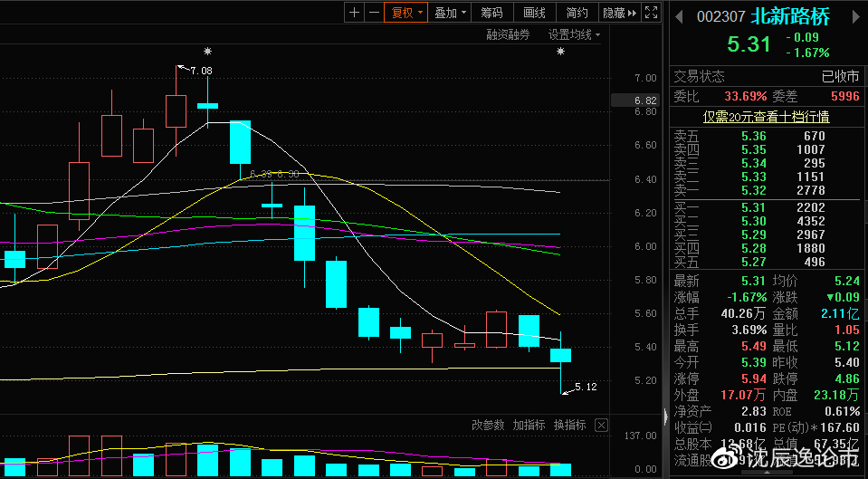Click the star marker near the 7.08 peak
This screenshot has height=479, width=868.
(207, 52)
